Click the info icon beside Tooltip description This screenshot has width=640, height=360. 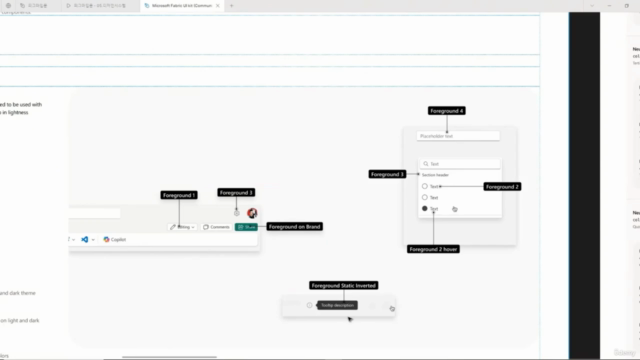[309, 305]
